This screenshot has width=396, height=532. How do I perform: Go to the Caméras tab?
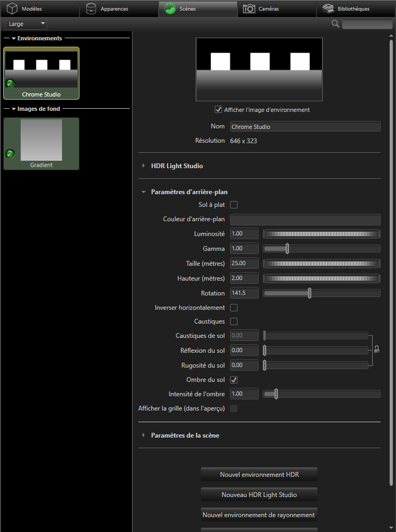(x=277, y=9)
